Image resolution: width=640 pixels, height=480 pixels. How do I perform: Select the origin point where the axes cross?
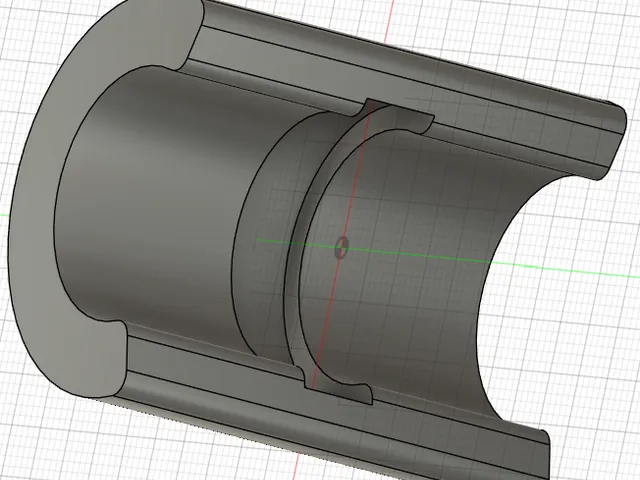[x=341, y=248]
